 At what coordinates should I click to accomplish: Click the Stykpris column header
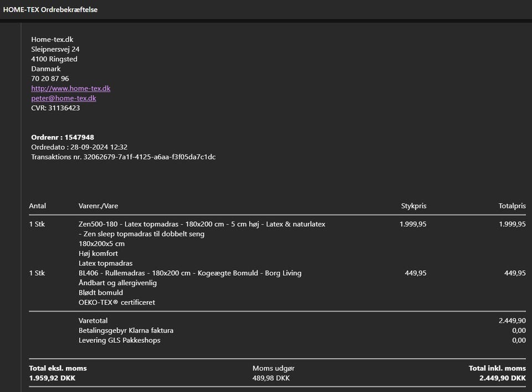(413, 206)
